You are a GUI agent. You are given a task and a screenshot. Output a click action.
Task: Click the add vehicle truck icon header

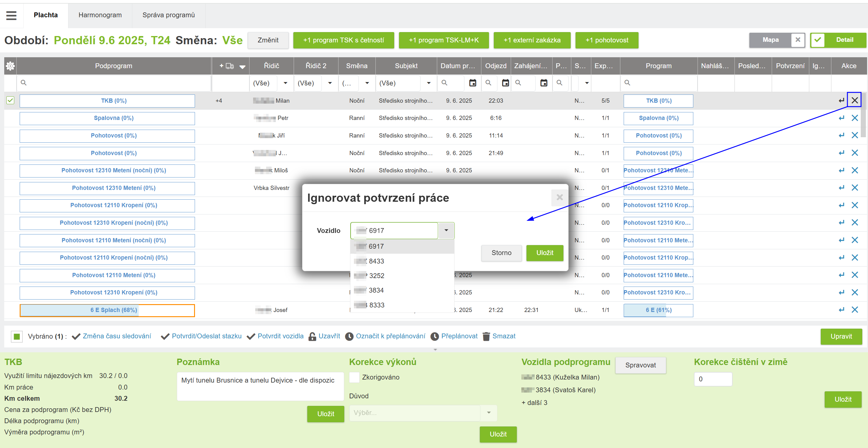point(229,66)
